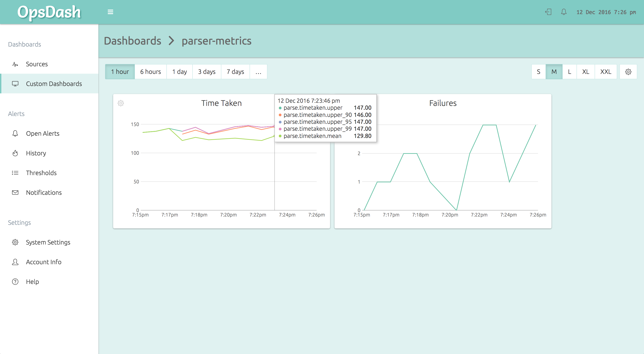Open Thresholds via the list icon
Viewport: 644px width, 354px height.
[x=15, y=173]
